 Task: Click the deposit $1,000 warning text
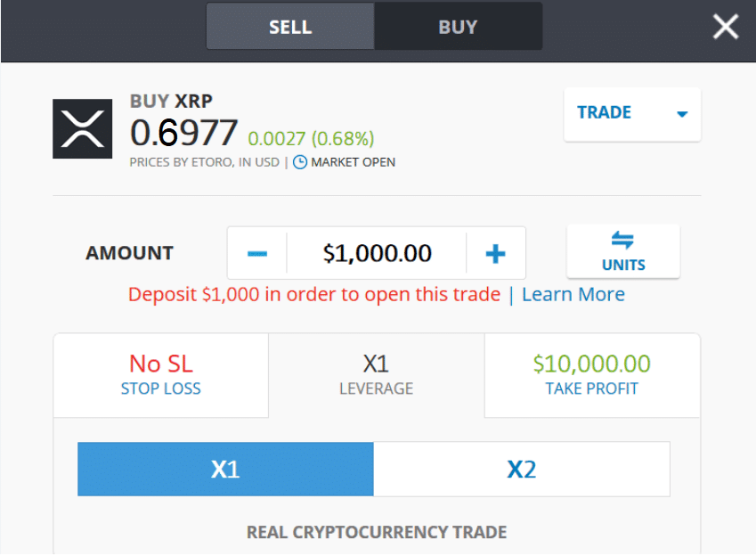(314, 294)
